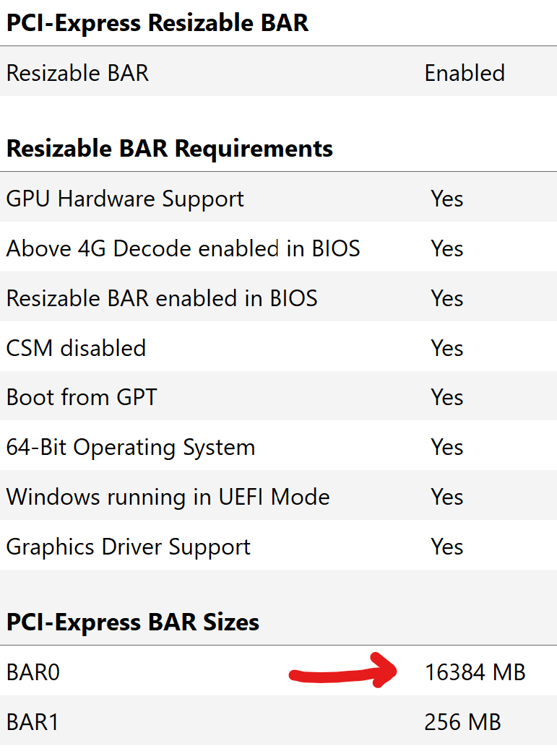Screen dimensions: 557x756
Task: Select the Enabled status value
Action: point(465,73)
